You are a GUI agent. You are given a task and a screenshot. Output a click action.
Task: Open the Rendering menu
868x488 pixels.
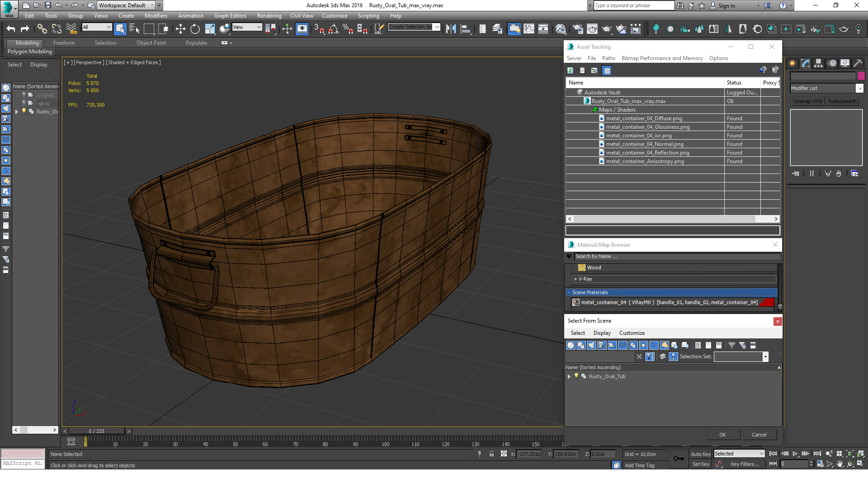[x=269, y=16]
